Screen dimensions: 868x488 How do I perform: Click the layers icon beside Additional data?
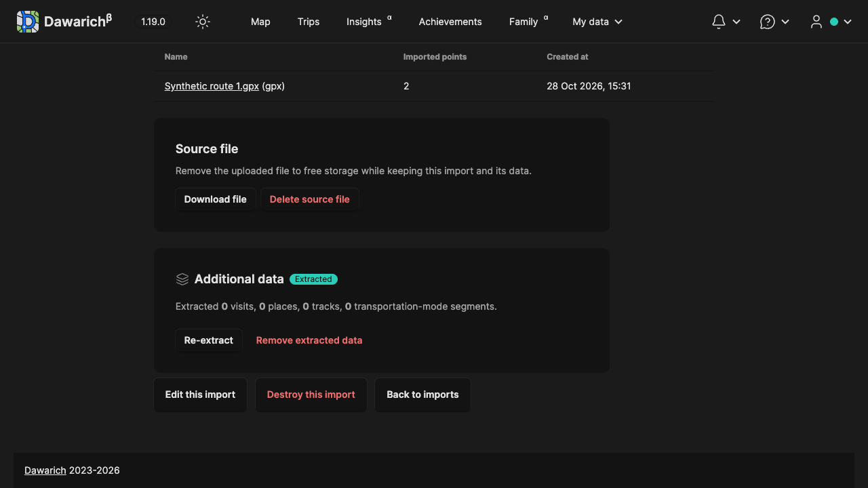(182, 279)
